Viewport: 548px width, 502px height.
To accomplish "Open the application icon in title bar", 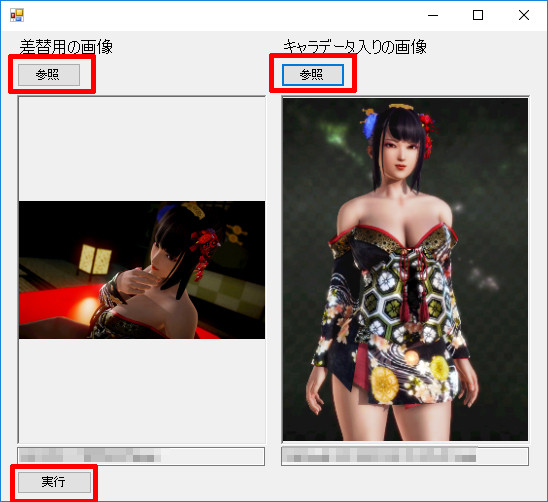I will tap(17, 15).
